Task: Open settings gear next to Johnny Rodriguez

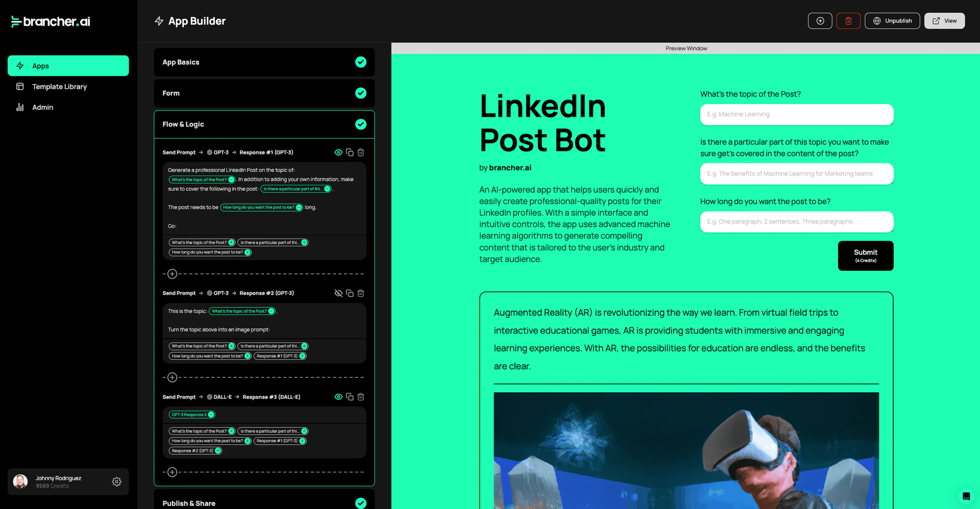Action: 116,482
